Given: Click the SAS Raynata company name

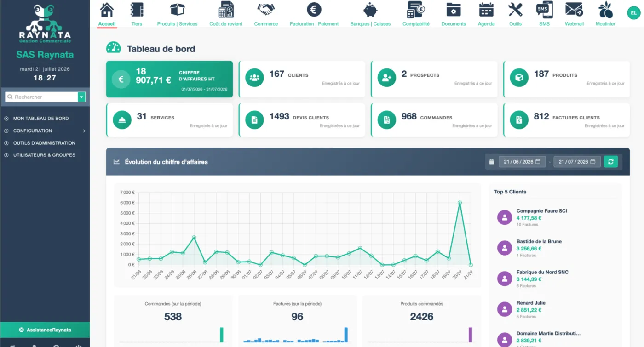Looking at the screenshot, I should 45,55.
